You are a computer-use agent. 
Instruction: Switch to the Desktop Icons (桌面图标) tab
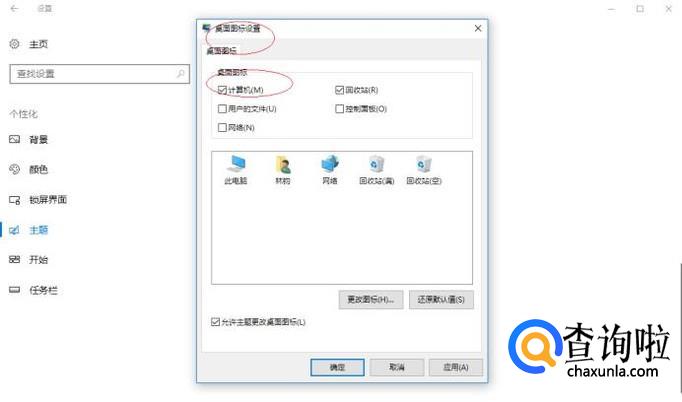point(221,51)
